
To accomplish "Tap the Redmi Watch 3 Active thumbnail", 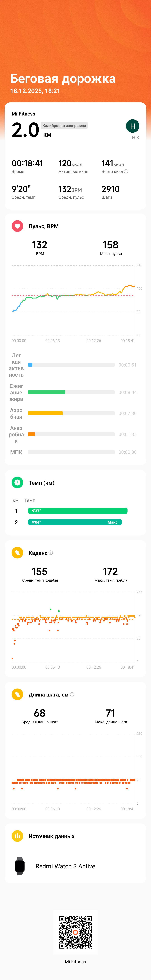I will click(20, 866).
